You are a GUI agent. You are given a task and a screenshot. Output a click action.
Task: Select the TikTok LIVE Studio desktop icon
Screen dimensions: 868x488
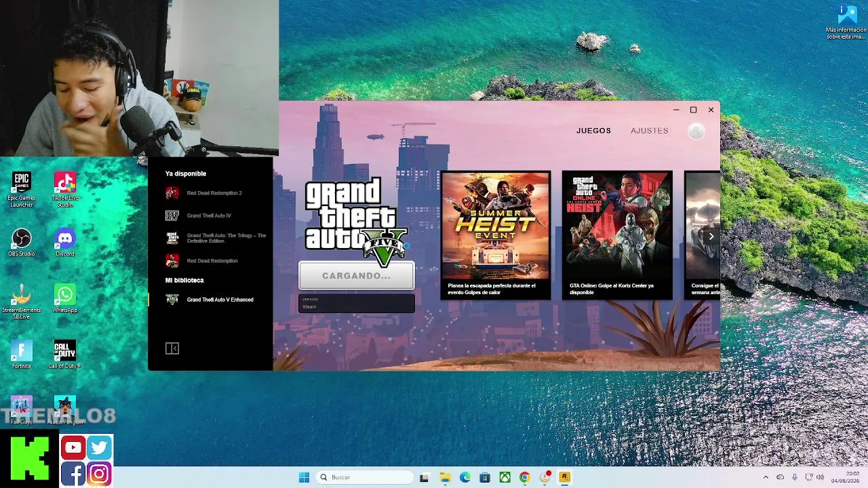point(65,190)
